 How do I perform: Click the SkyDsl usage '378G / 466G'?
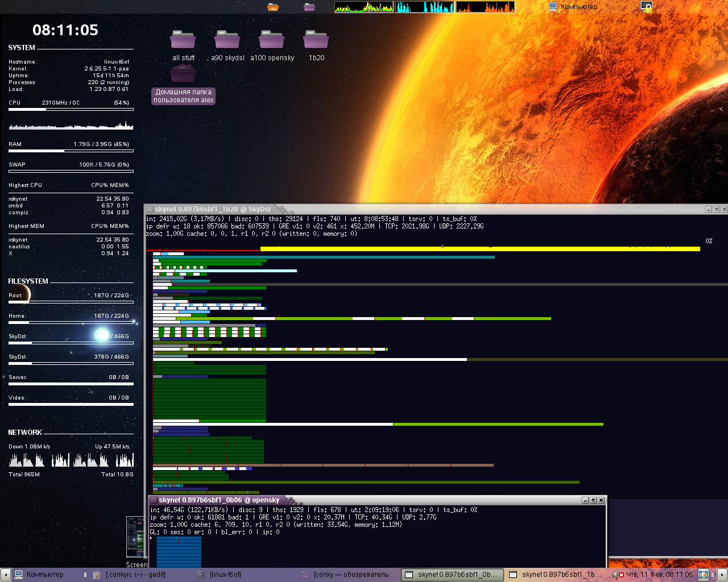tap(111, 357)
